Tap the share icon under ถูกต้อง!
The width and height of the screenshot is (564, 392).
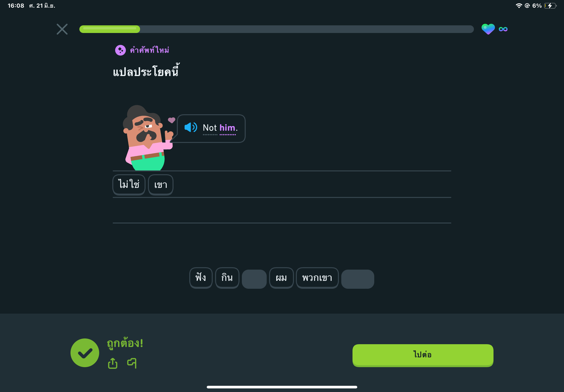113,363
